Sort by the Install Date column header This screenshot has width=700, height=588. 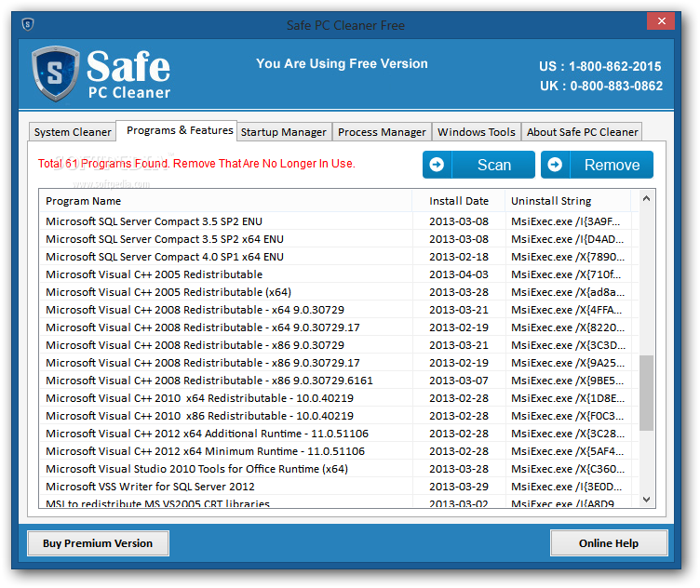point(459,201)
